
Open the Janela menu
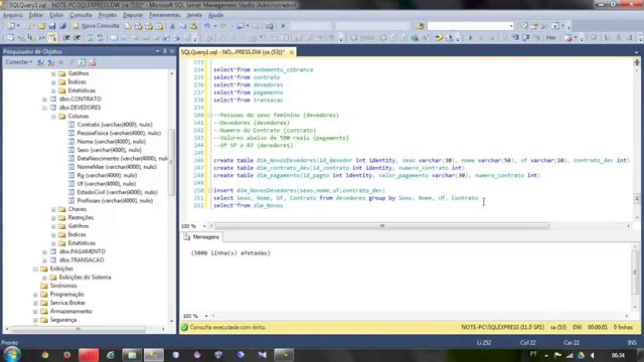click(x=194, y=15)
